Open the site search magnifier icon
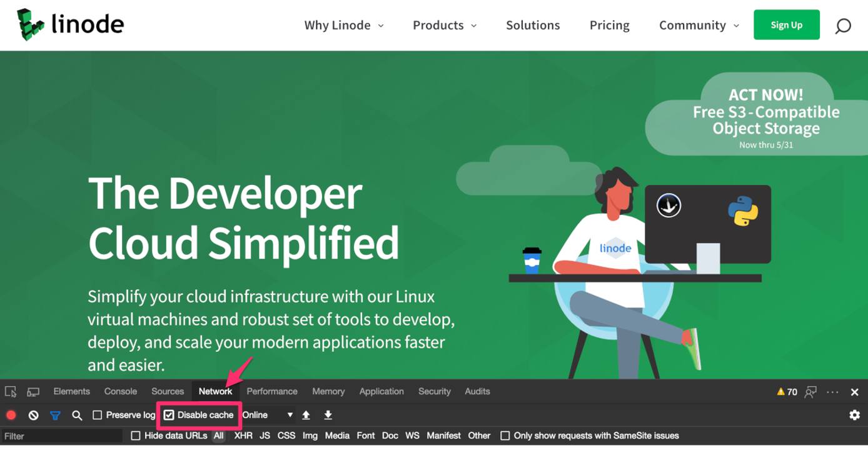 tap(842, 26)
